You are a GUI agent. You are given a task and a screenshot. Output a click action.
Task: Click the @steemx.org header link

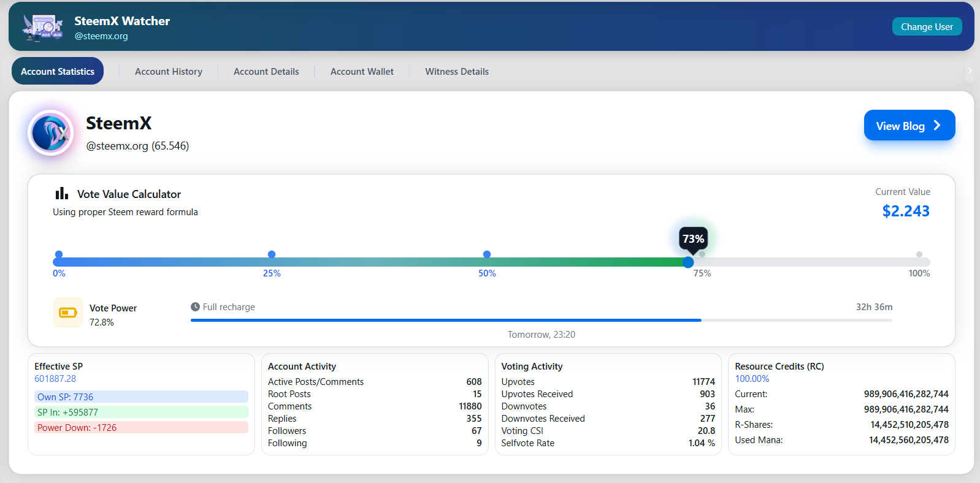coord(101,36)
